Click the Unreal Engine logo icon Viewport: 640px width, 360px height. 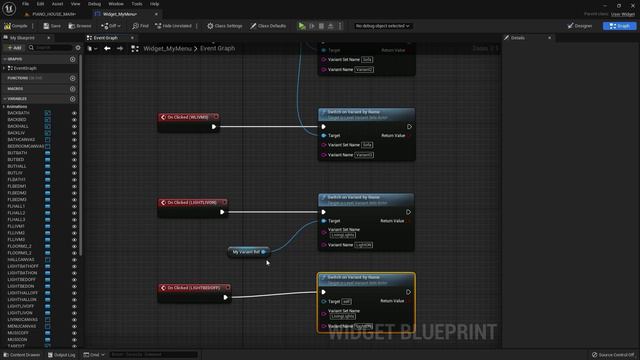9,8
